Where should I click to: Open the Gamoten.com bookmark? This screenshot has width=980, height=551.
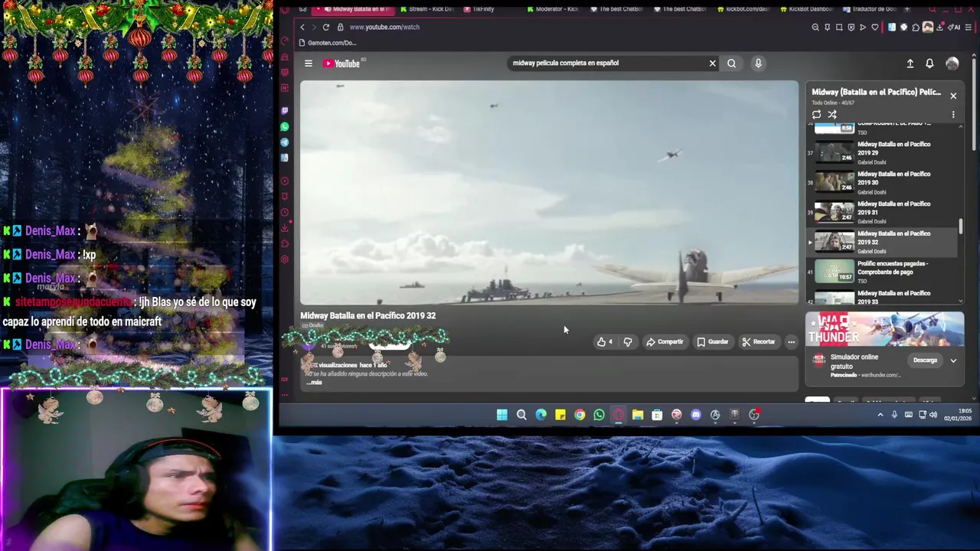(327, 43)
